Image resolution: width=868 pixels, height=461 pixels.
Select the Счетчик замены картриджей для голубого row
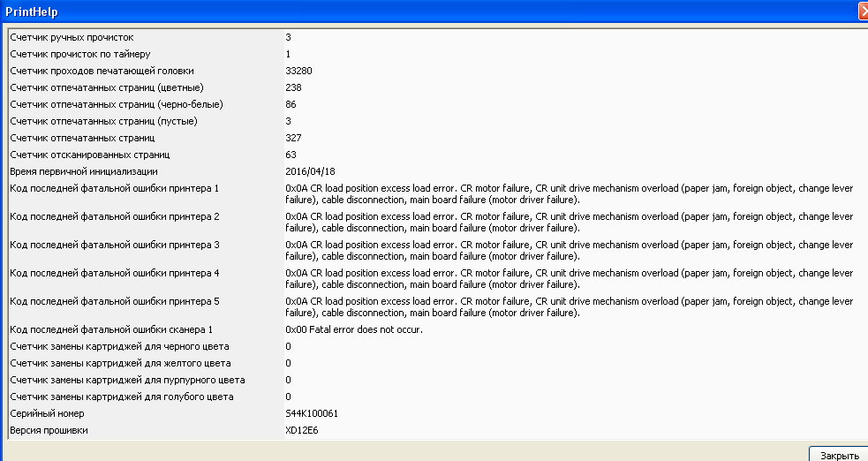click(x=122, y=397)
